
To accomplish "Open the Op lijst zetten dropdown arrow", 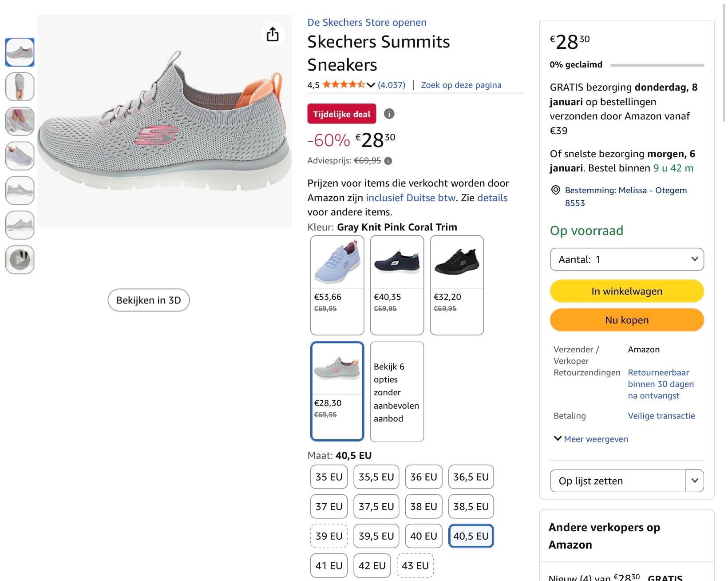I will pos(694,481).
